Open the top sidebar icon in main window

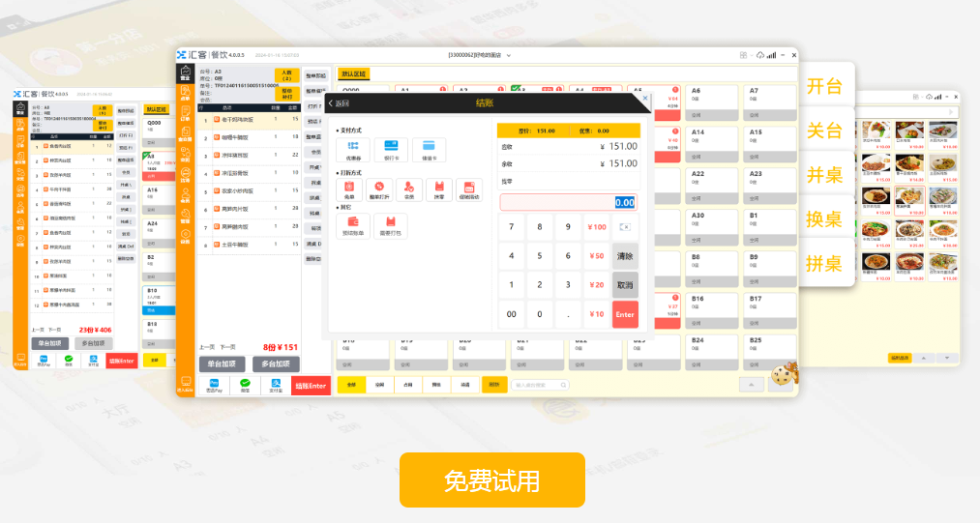click(186, 73)
